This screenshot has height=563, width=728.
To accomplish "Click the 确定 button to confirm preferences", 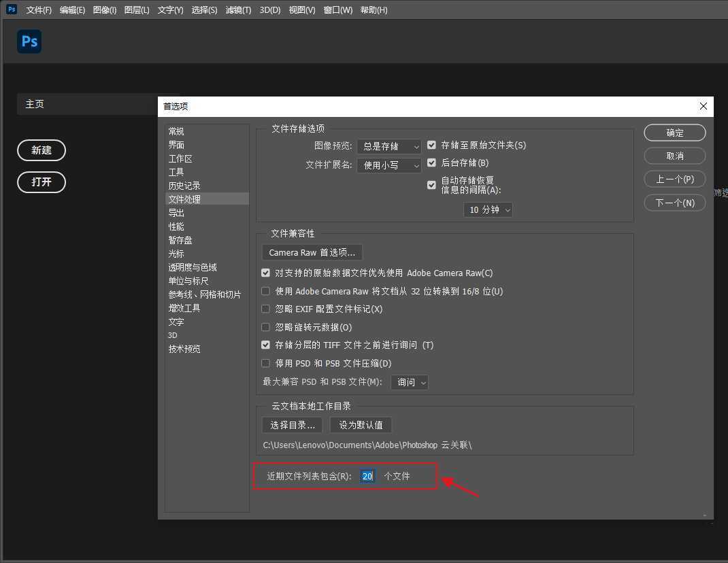I will tap(674, 133).
